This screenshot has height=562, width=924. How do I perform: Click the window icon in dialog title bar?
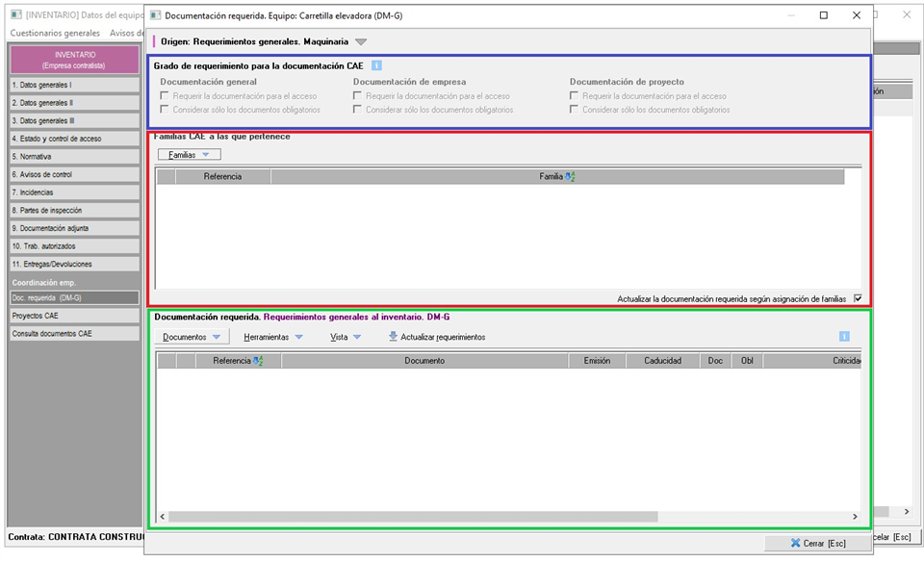click(156, 15)
